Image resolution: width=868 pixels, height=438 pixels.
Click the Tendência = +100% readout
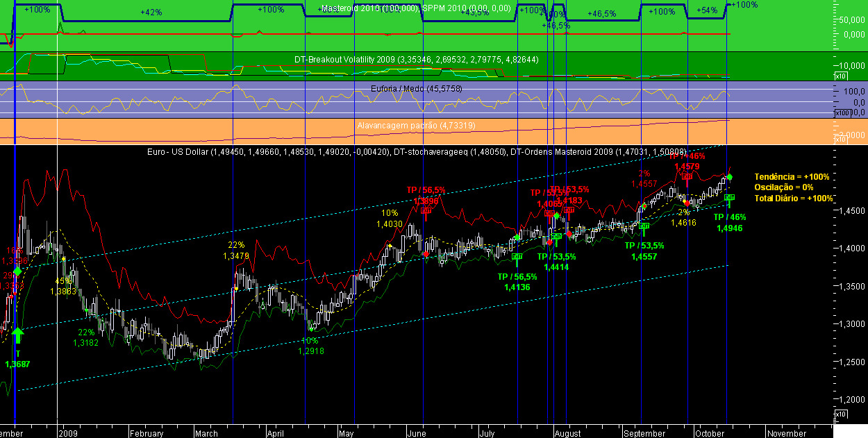[x=792, y=177]
